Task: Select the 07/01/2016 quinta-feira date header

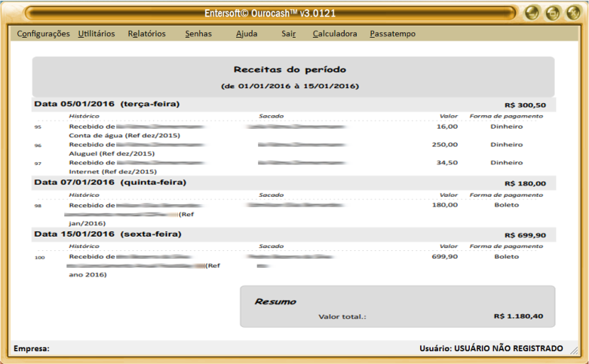Action: (x=110, y=182)
